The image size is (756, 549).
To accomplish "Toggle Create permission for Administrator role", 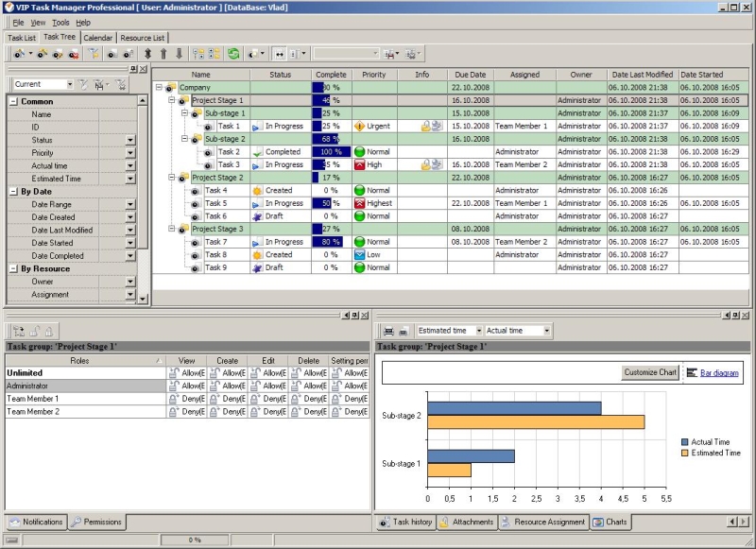I will pyautogui.click(x=214, y=386).
